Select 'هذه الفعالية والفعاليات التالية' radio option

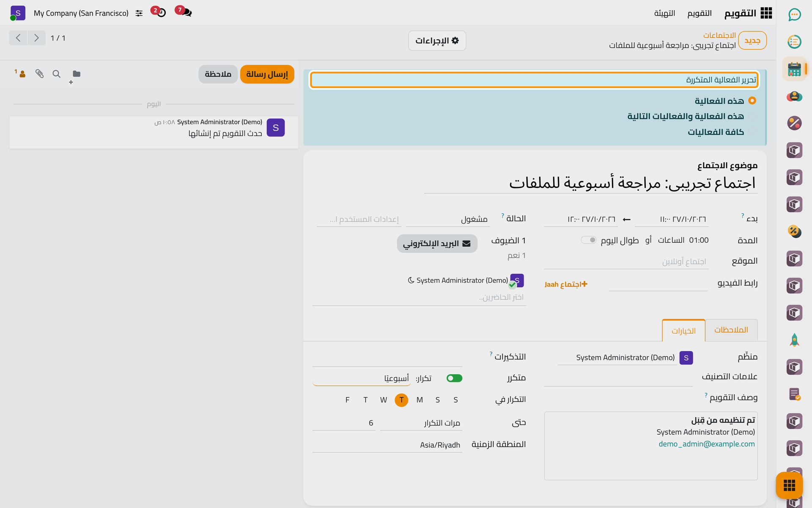point(752,116)
